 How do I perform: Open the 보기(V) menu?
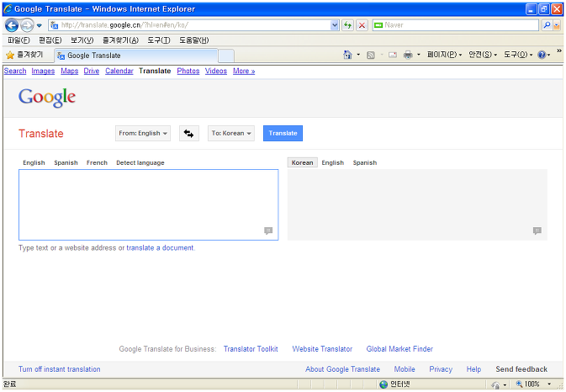[82, 40]
